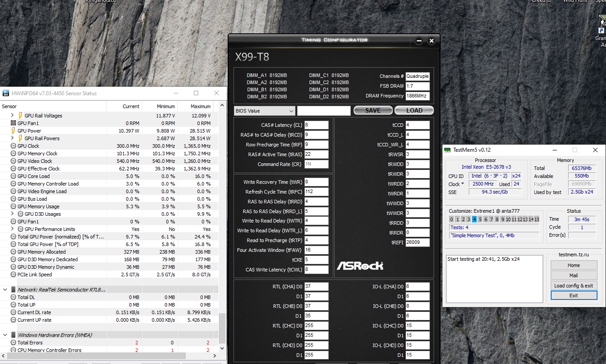Focus the tREFI value field
Viewport: 606px width, 364px height.
coord(418,243)
